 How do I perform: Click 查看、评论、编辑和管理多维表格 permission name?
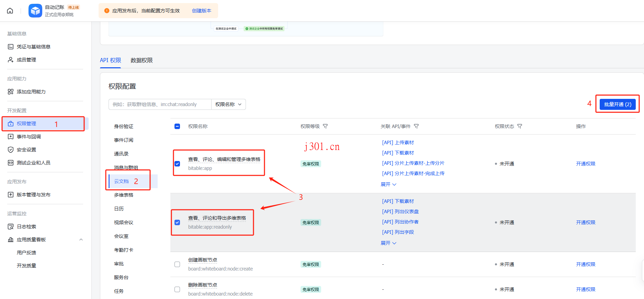224,159
